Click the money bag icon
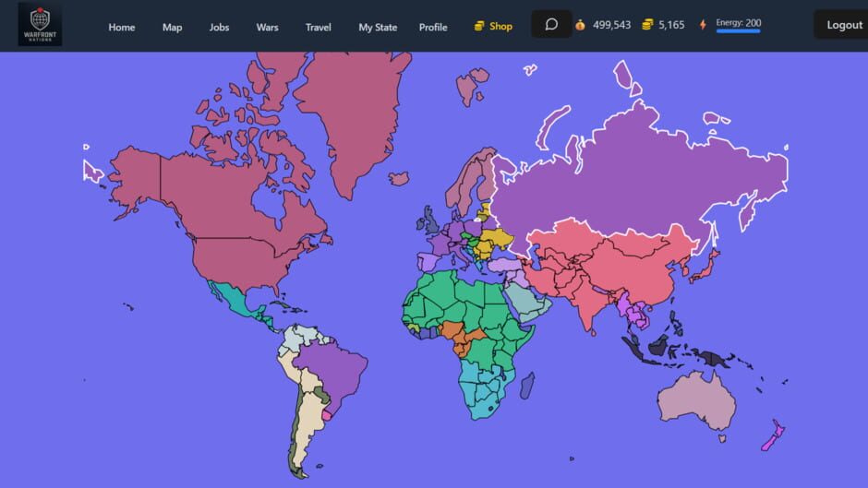 point(580,25)
